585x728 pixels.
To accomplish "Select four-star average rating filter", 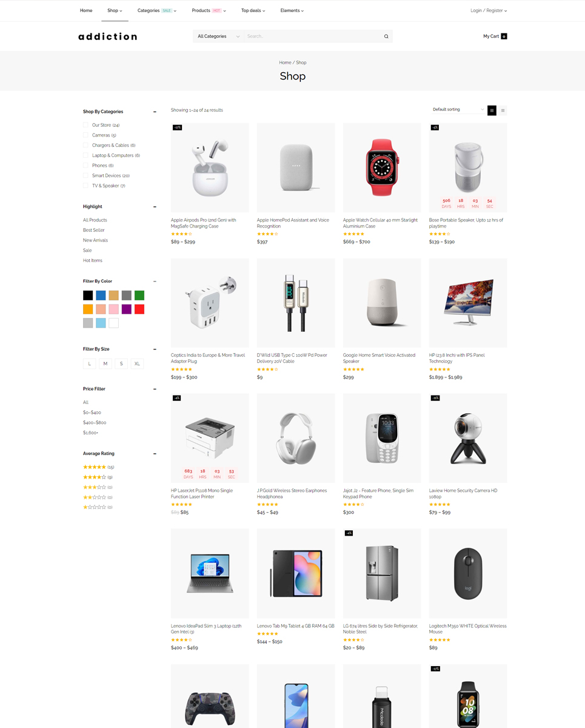I will (x=98, y=477).
